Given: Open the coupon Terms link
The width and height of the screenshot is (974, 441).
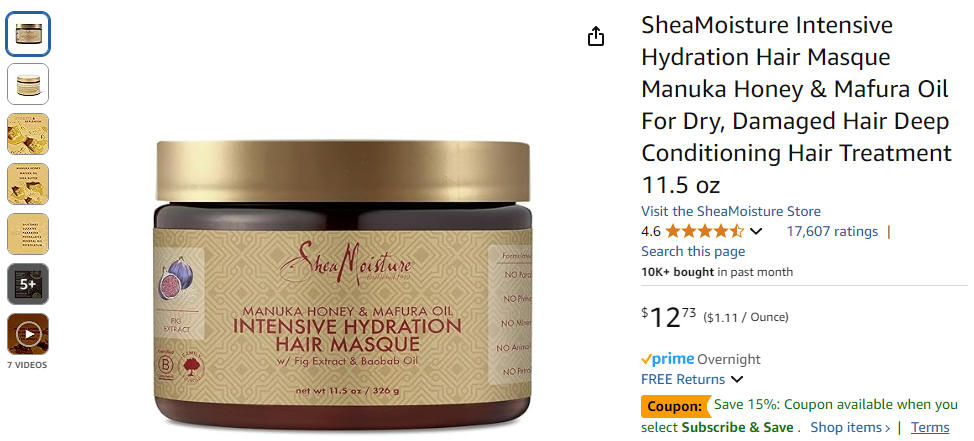Looking at the screenshot, I should click(931, 427).
